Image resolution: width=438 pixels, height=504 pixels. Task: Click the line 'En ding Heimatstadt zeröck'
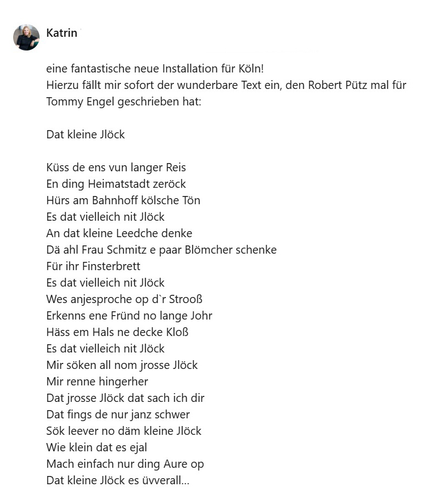[116, 184]
